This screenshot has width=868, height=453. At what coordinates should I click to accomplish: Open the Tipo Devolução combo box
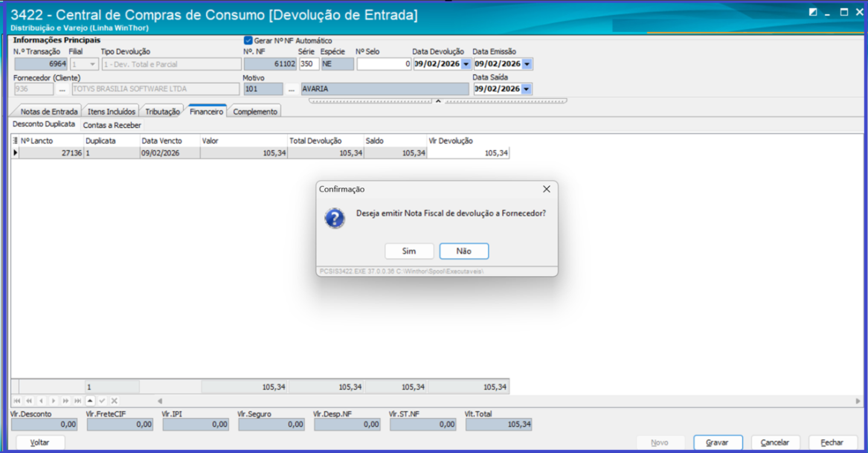pyautogui.click(x=172, y=64)
